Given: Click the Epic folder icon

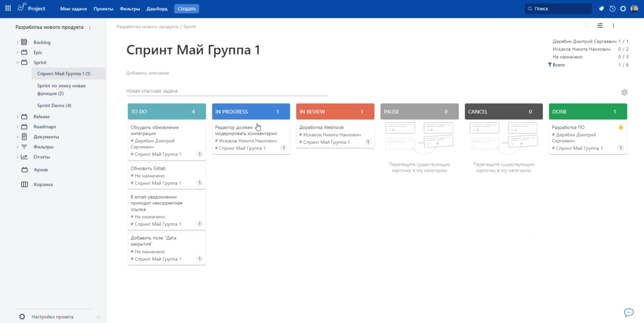Looking at the screenshot, I should (x=24, y=52).
